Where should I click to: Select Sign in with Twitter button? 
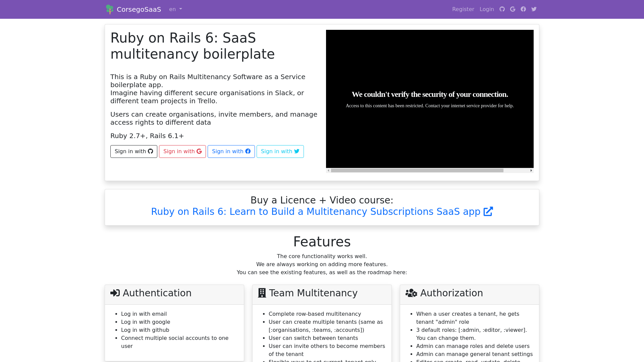coord(280,152)
